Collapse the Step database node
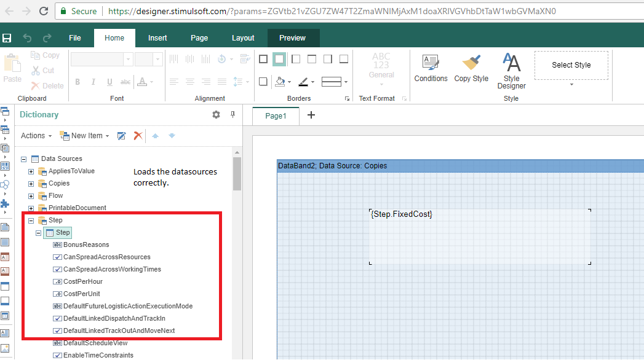The height and width of the screenshot is (360, 644). (x=31, y=221)
